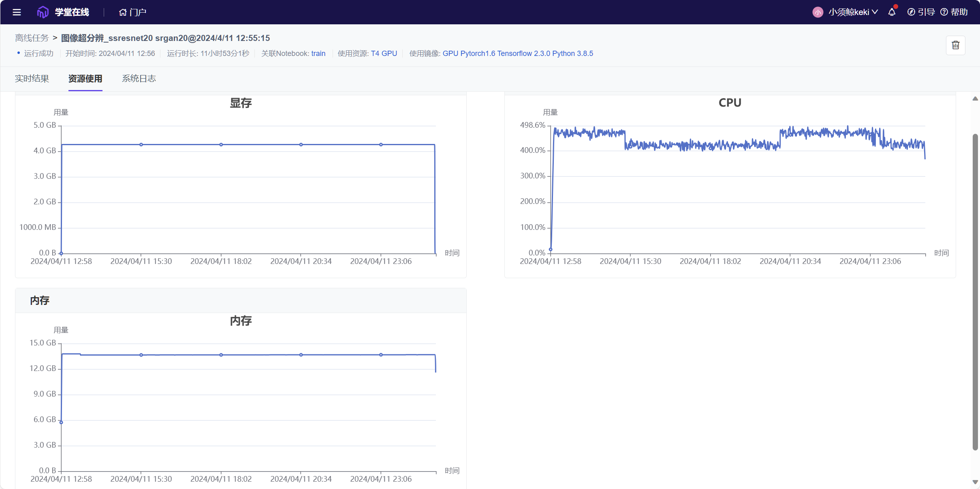This screenshot has width=980, height=489.
Task: Click the user avatar circle
Action: pos(818,12)
